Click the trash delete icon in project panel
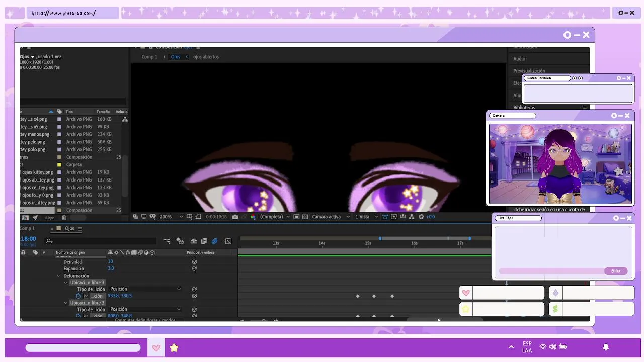This screenshot has width=644, height=362. tap(64, 218)
